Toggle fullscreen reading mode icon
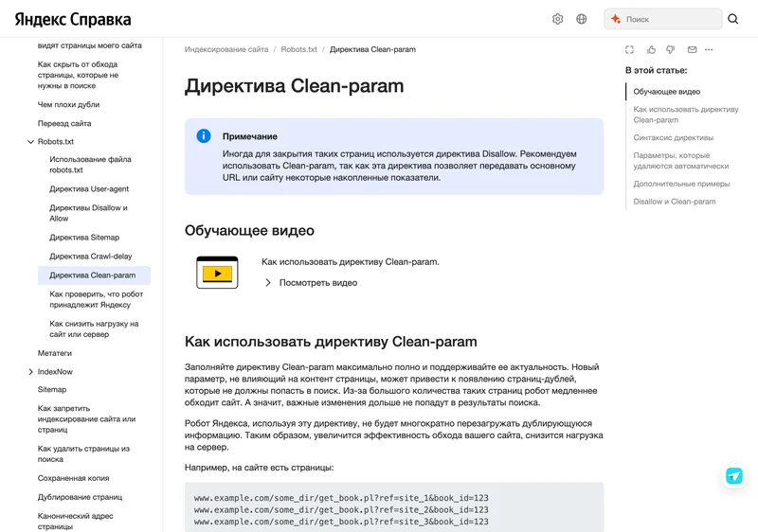Screen dimensions: 758x532 [x=629, y=50]
